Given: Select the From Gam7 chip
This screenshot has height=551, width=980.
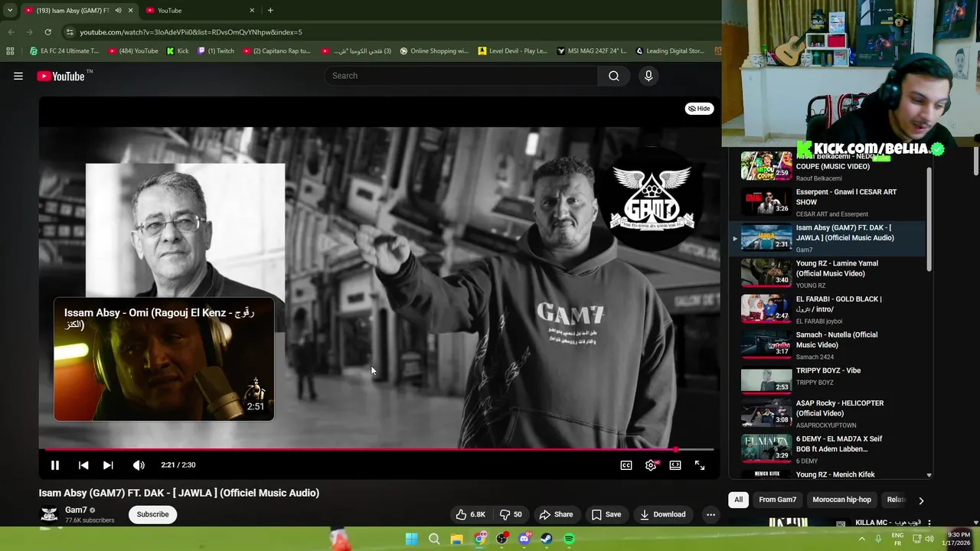Looking at the screenshot, I should (x=777, y=500).
